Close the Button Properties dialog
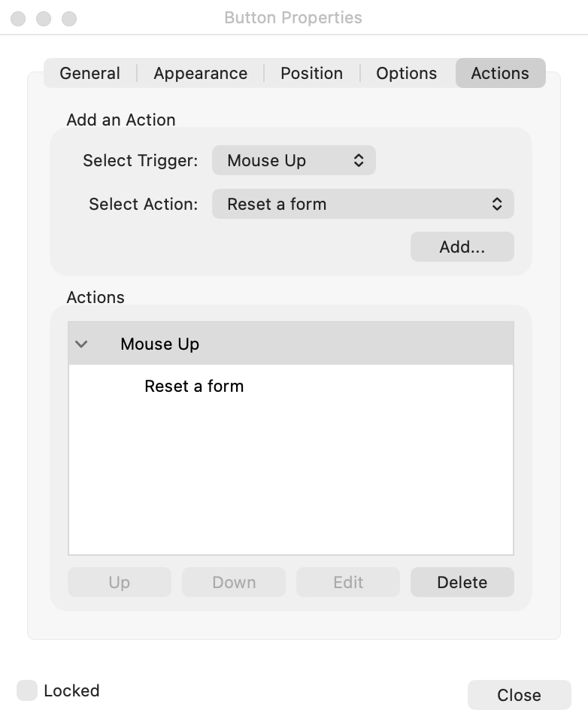Screen dimensions: 588x728 (x=520, y=695)
